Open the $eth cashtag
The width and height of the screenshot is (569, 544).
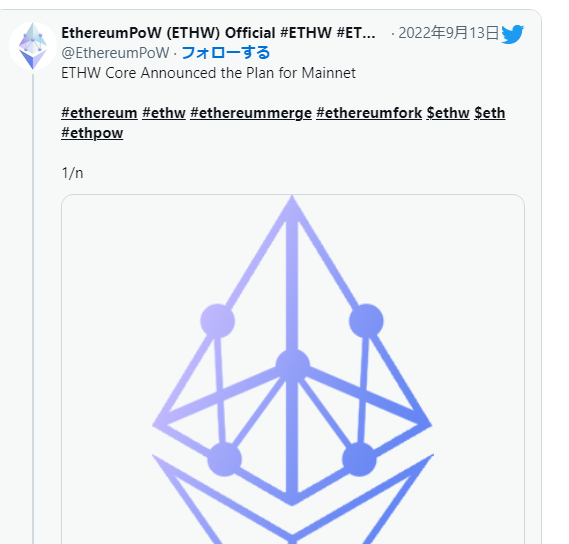[x=490, y=113]
